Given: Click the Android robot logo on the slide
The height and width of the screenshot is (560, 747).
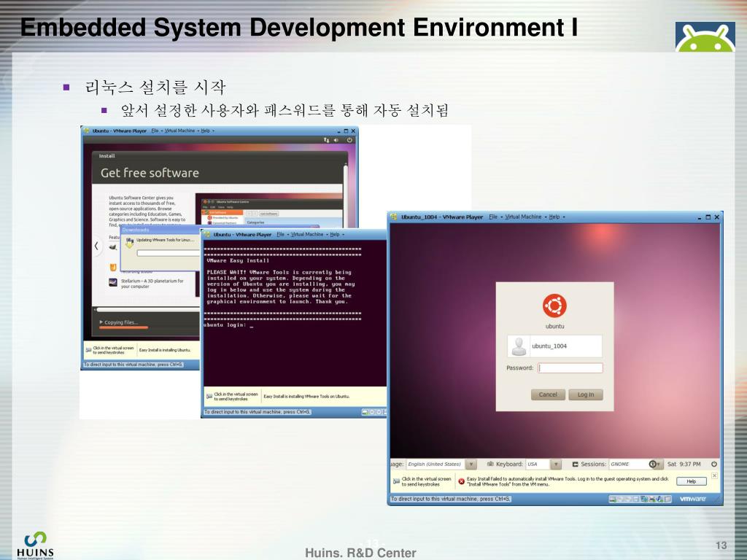Looking at the screenshot, I should tap(704, 36).
